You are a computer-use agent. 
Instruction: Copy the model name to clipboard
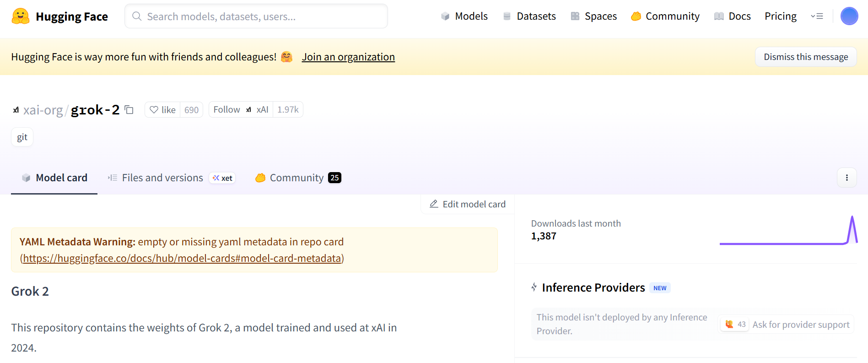(x=129, y=110)
